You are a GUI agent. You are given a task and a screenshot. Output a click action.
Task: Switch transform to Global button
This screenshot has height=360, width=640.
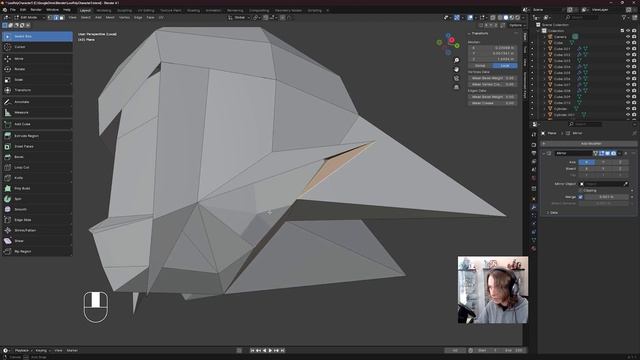tap(480, 66)
